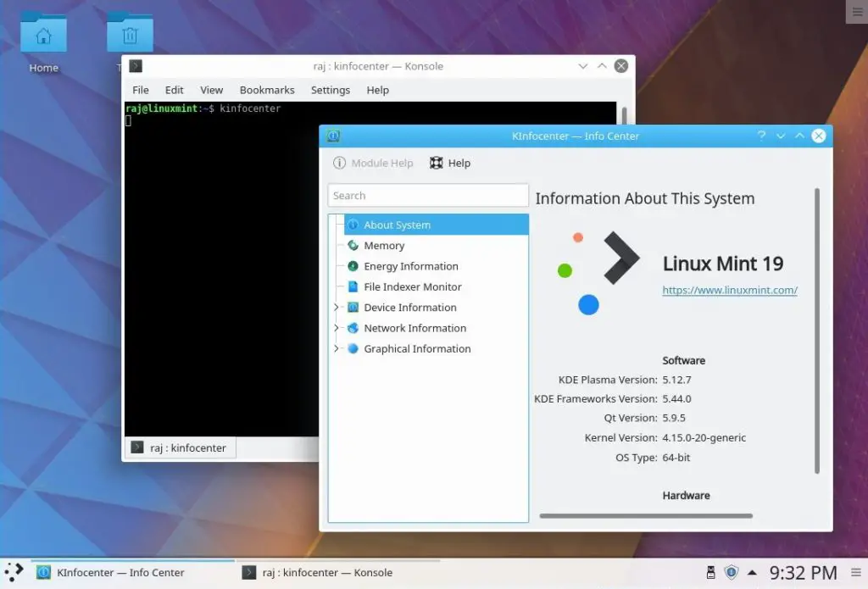The width and height of the screenshot is (868, 589).
Task: Click the Qt Version value 5.9.5
Action: click(x=674, y=418)
